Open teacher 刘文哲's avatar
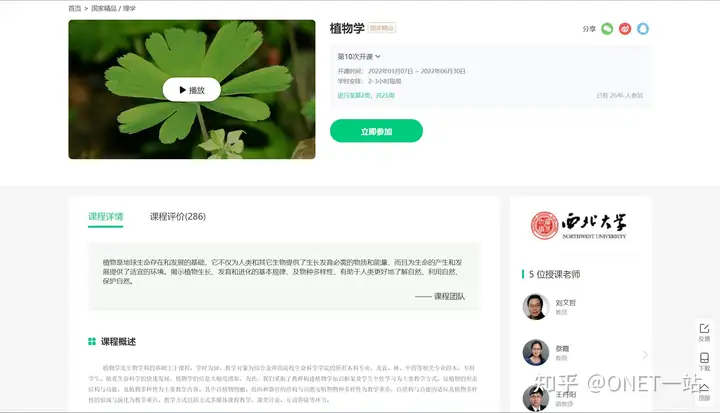720x413 pixels. [536, 306]
